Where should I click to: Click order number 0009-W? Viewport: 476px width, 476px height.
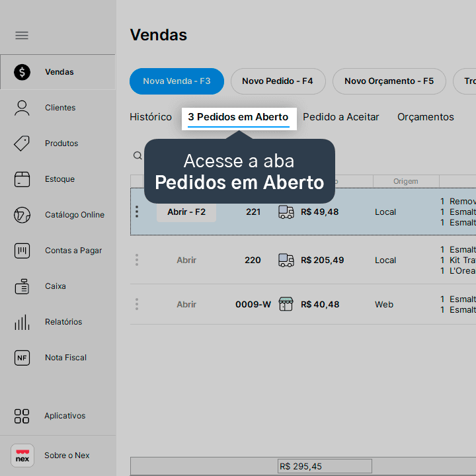(x=253, y=304)
